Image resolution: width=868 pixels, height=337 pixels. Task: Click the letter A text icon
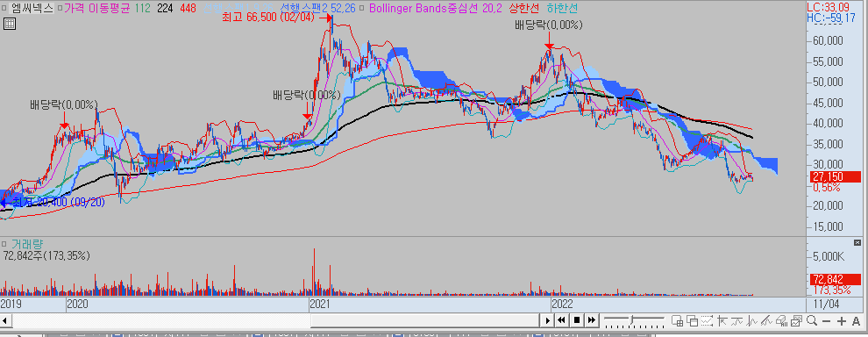[856, 321]
